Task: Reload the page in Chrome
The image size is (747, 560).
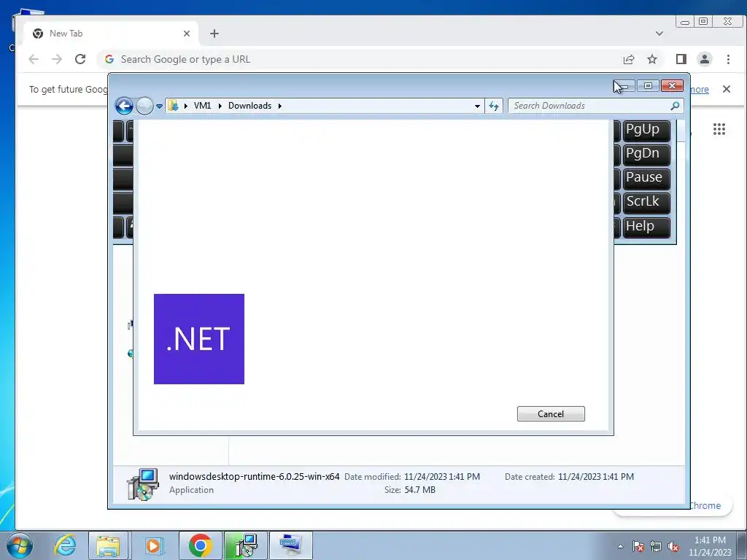Action: coord(80,59)
